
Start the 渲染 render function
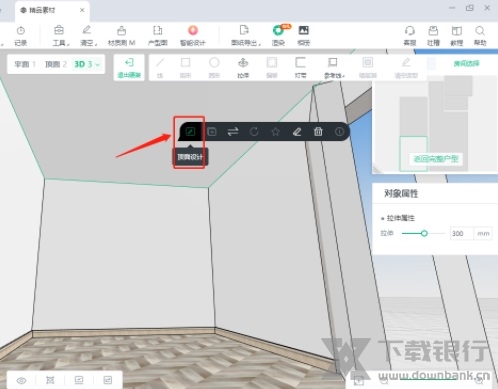pyautogui.click(x=278, y=36)
